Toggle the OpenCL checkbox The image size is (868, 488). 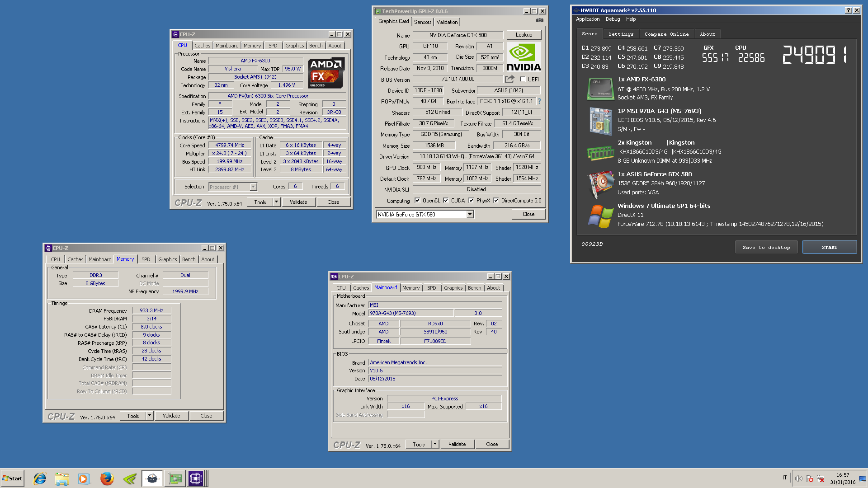click(417, 201)
